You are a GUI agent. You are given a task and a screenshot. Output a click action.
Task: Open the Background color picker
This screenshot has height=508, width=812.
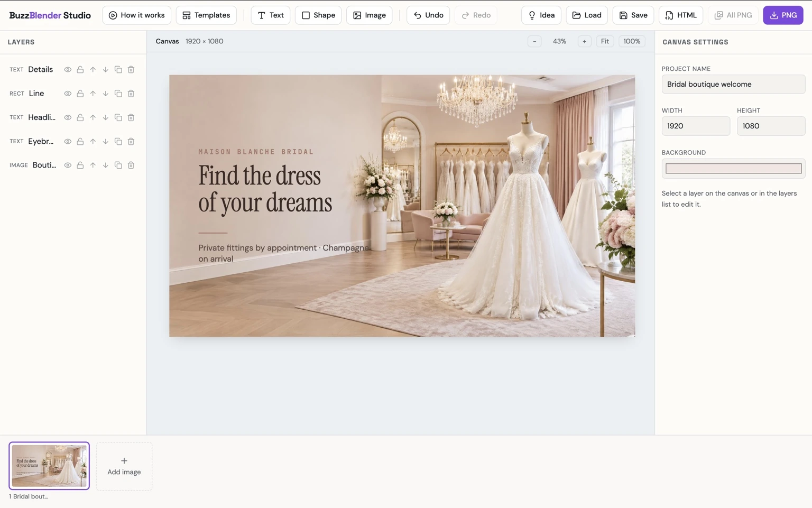pos(733,169)
